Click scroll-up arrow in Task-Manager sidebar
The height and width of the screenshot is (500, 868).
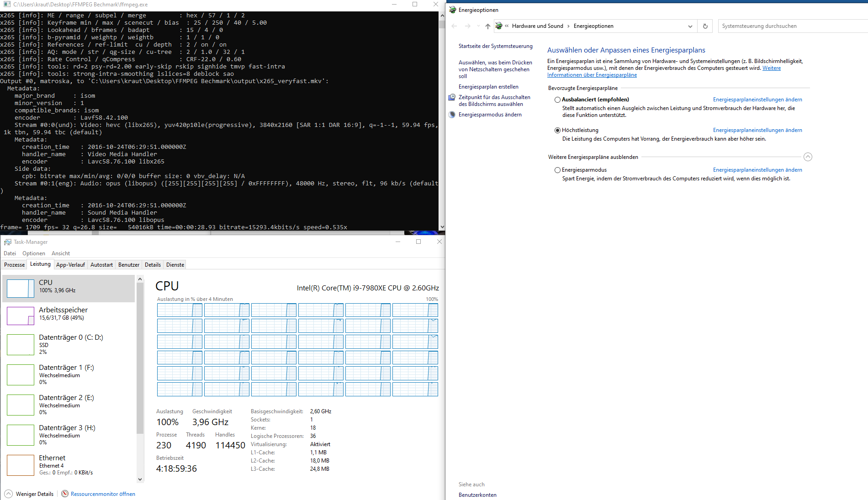click(140, 279)
